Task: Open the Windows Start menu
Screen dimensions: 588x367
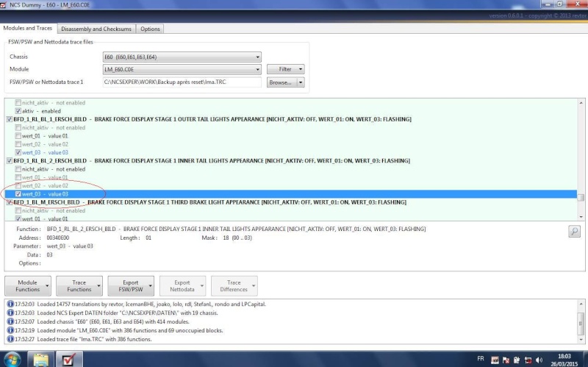Action: (11, 360)
